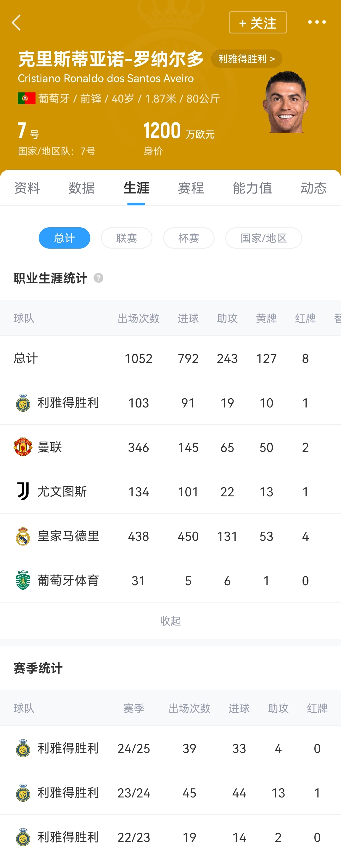Tap the + 关注 follow button
The width and height of the screenshot is (341, 868).
(258, 23)
